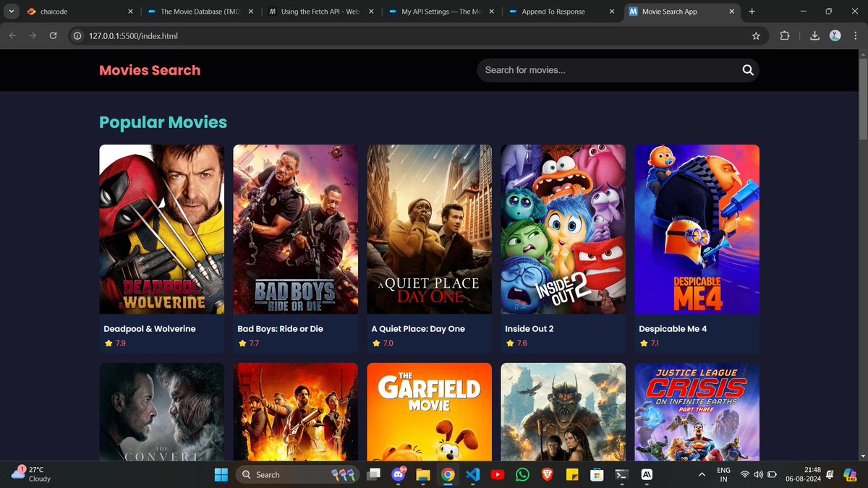The image size is (868, 488).
Task: Open the Terminal from the taskbar
Action: pos(621,474)
